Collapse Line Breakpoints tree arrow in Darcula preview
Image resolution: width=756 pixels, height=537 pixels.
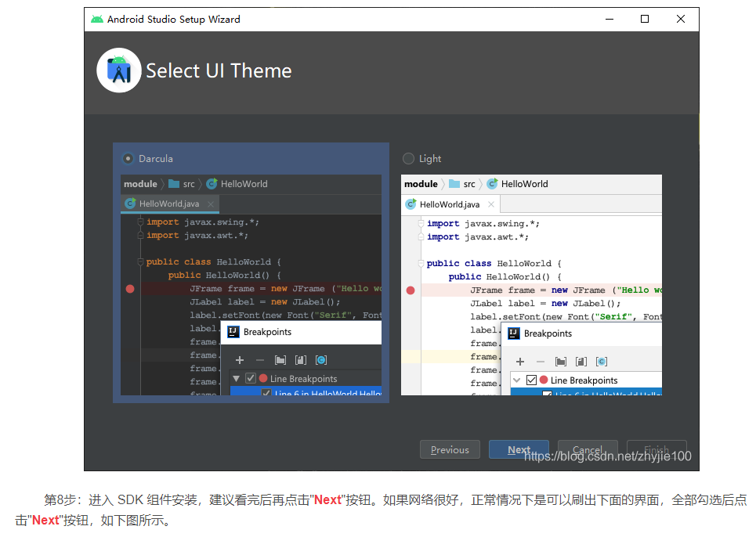coord(237,379)
